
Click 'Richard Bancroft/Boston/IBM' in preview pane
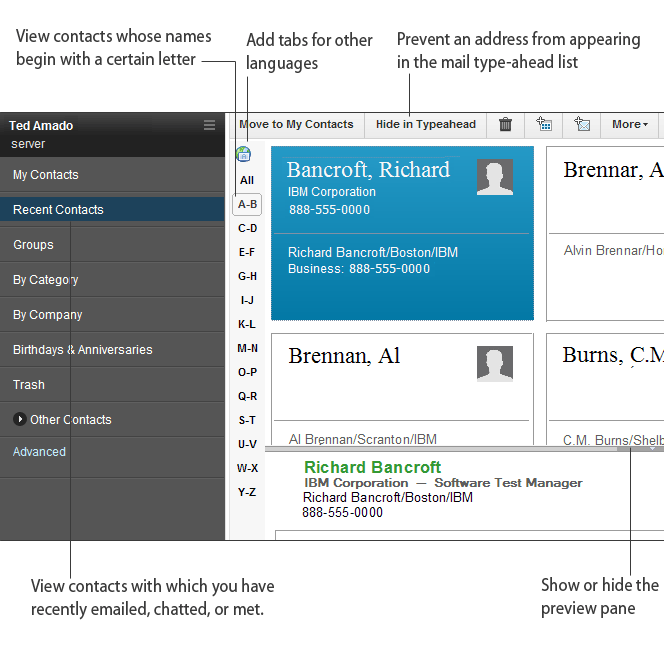388,497
